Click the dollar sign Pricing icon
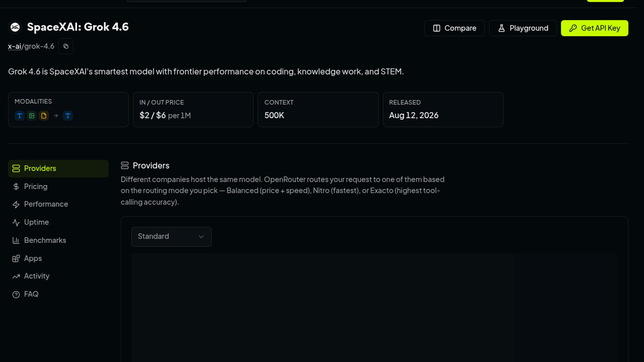 [x=16, y=187]
